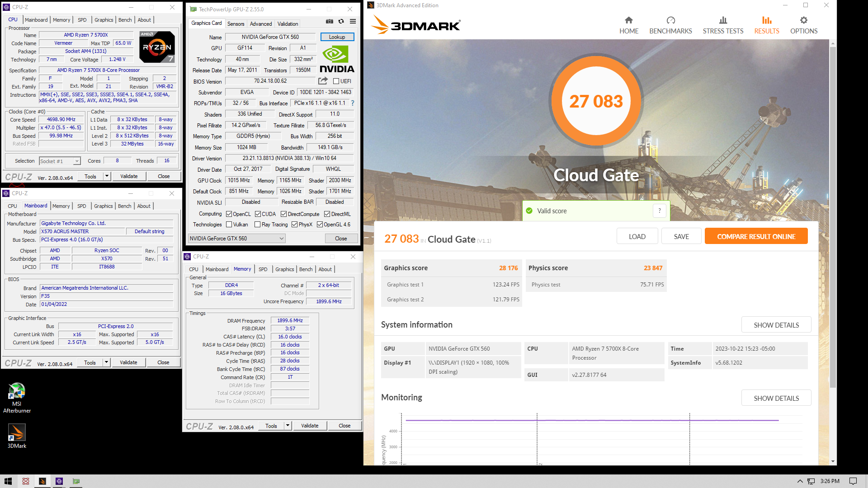The width and height of the screenshot is (868, 488).
Task: Open Validation tab in GPU-Z
Action: pos(288,24)
